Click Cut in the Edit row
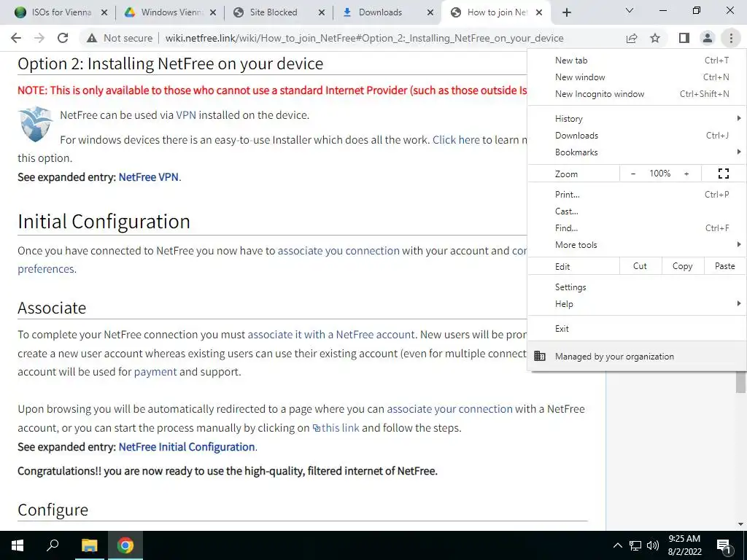The width and height of the screenshot is (747, 560). coord(640,266)
